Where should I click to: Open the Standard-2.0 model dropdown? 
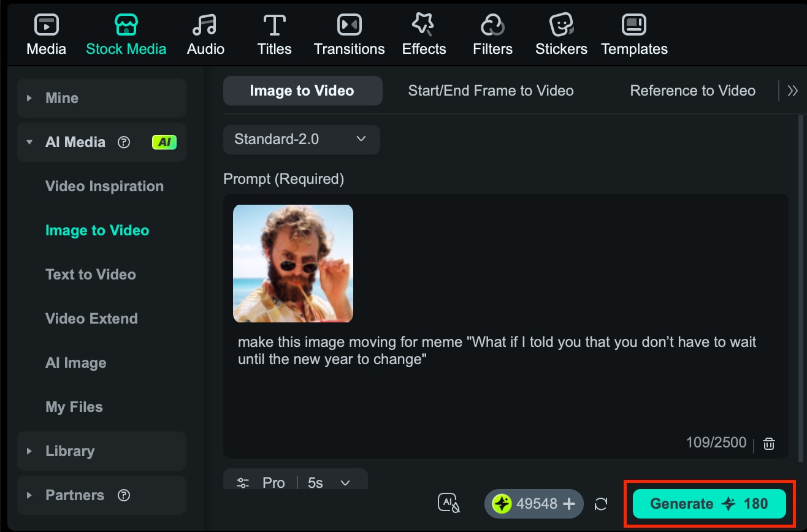[301, 140]
